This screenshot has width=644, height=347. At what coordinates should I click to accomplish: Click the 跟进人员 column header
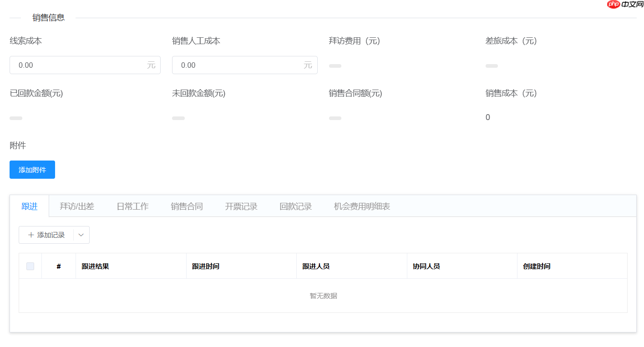(316, 267)
